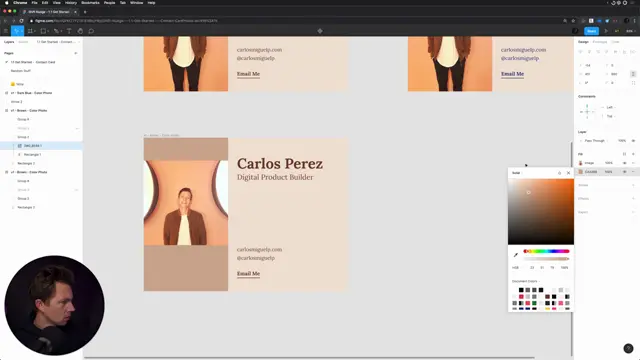The height and width of the screenshot is (360, 640).
Task: Select the Pen tool in toolbar
Action: click(x=57, y=31)
